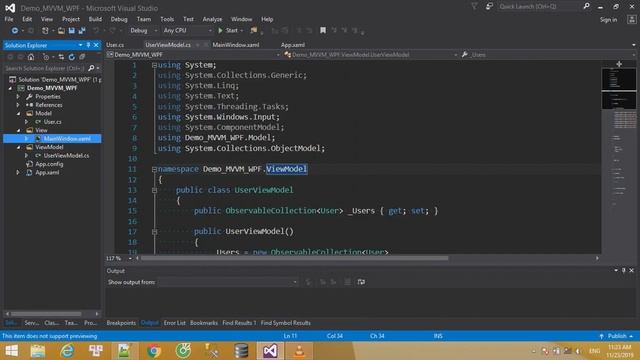
Task: Open the Any CPU platform dropdown
Action: pos(187,31)
